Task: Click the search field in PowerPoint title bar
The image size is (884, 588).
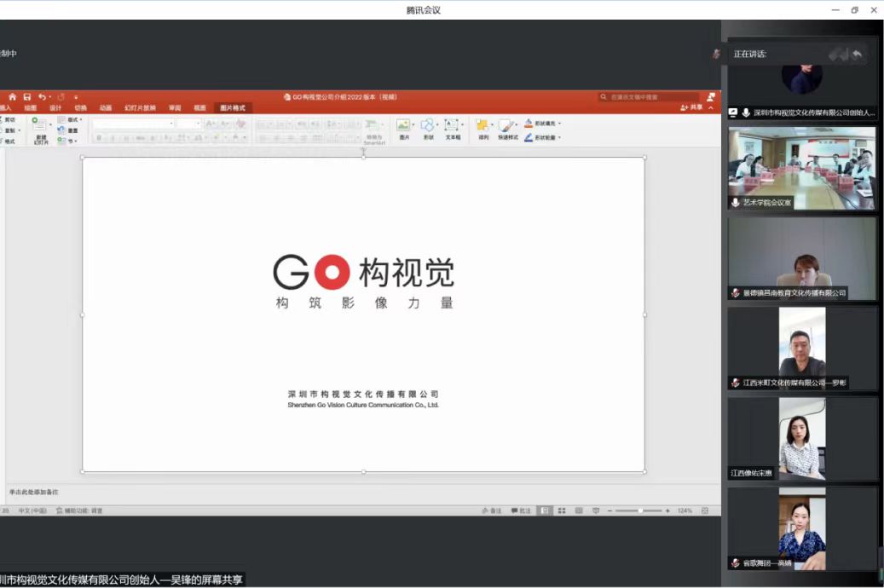Action: point(649,97)
